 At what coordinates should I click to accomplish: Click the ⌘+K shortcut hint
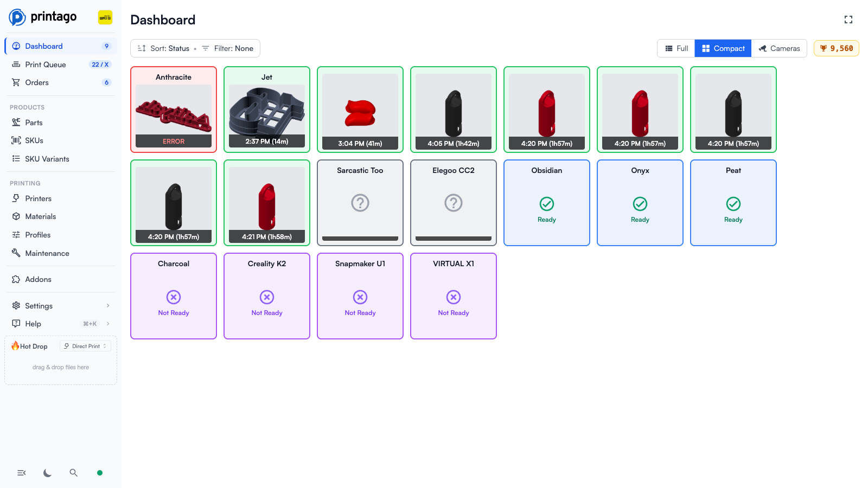(x=90, y=324)
